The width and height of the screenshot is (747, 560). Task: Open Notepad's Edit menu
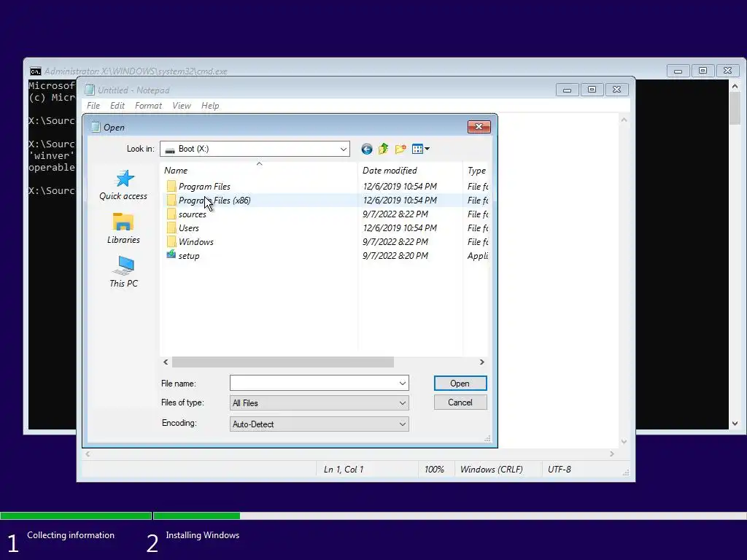pyautogui.click(x=117, y=106)
